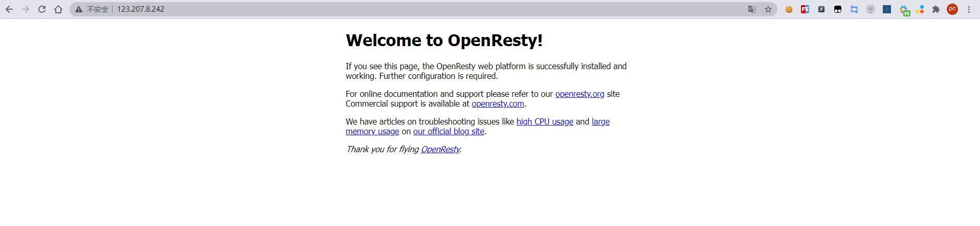Visit the our official blog site link
Image resolution: width=980 pixels, height=226 pixels.
(449, 131)
